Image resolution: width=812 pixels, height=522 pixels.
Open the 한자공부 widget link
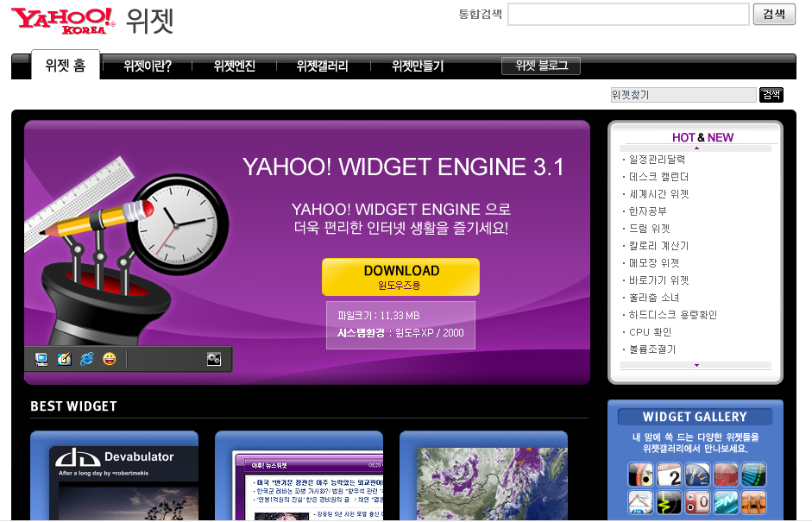point(647,211)
